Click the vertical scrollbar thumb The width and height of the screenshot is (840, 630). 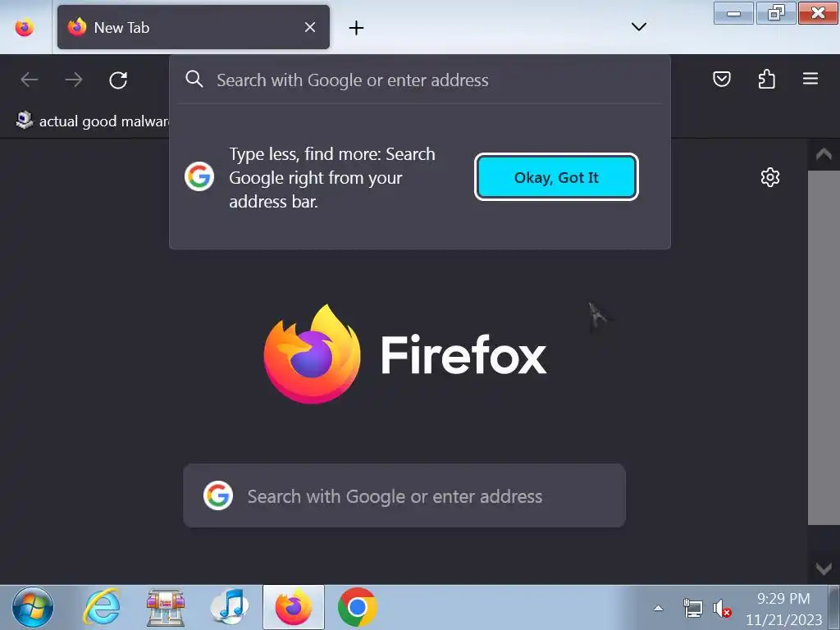[824, 348]
